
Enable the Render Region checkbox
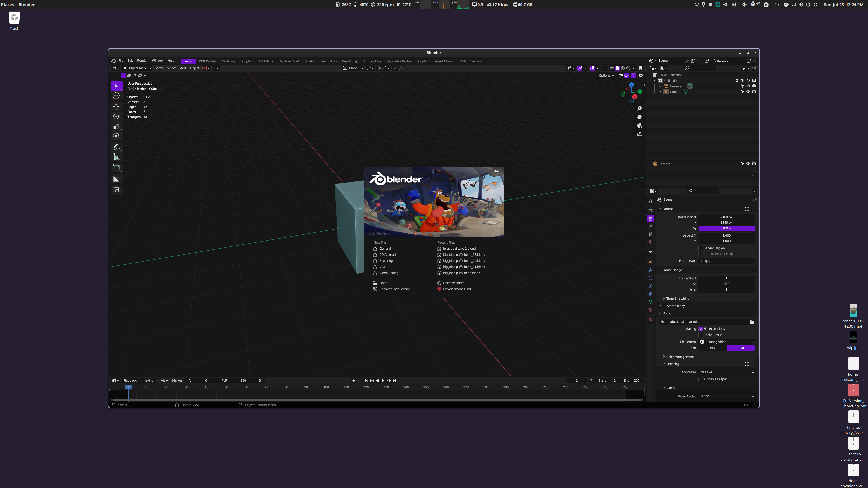tap(701, 248)
